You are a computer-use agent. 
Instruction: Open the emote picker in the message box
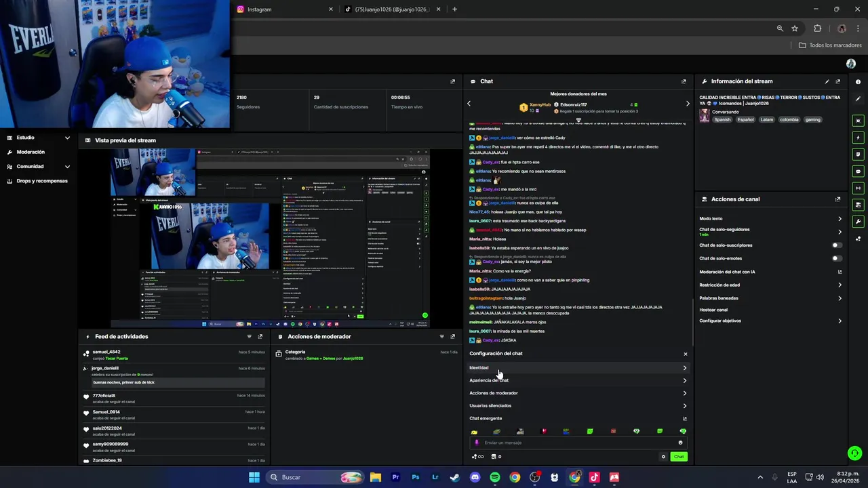click(x=680, y=443)
